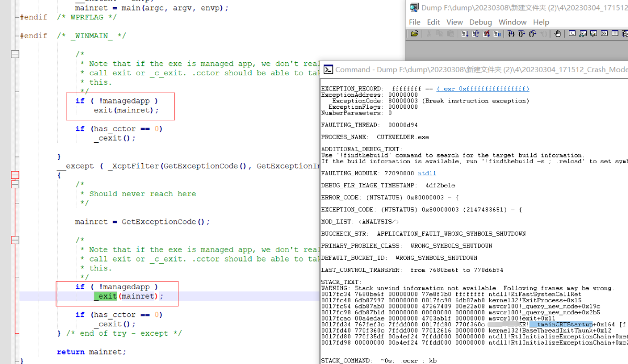
Task: Click the Open source file toolbar icon
Action: point(414,34)
